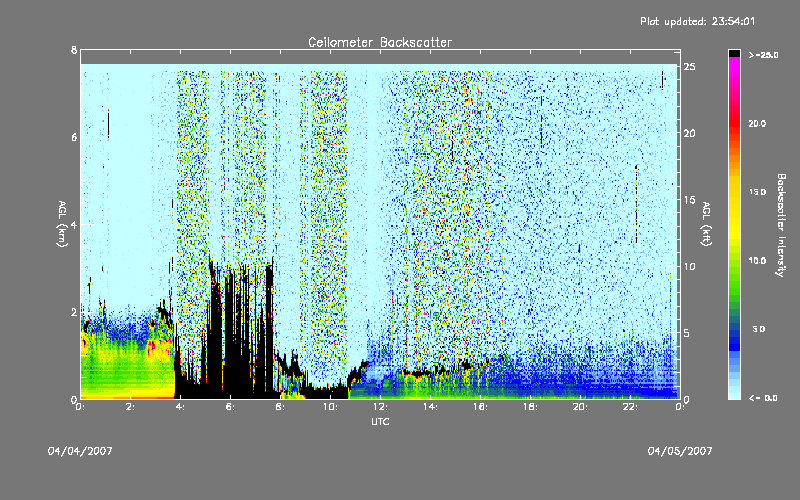Click the "8:" hour tick label
This screenshot has height=500, width=800.
point(280,407)
